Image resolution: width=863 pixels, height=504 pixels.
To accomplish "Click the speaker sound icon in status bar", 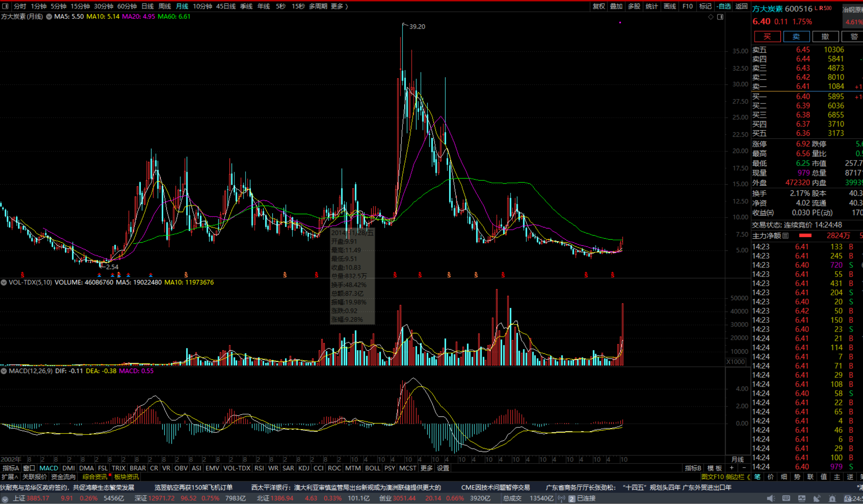I will (771, 499).
